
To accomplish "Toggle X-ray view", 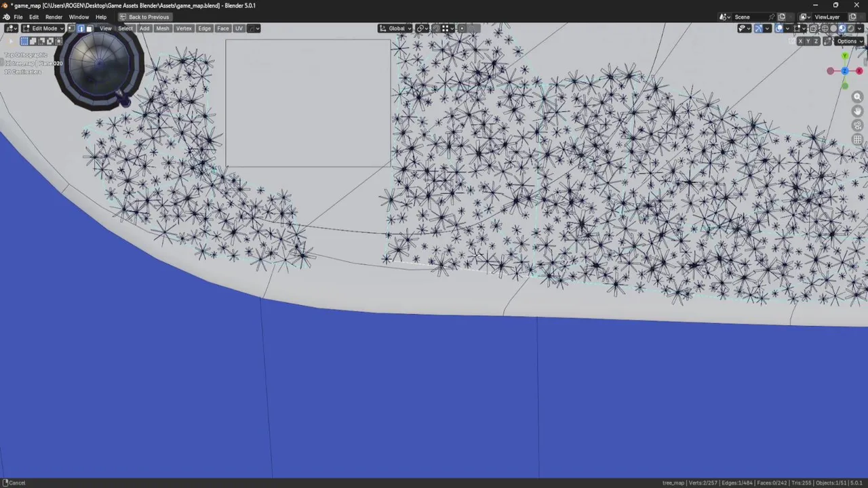I will tap(813, 28).
